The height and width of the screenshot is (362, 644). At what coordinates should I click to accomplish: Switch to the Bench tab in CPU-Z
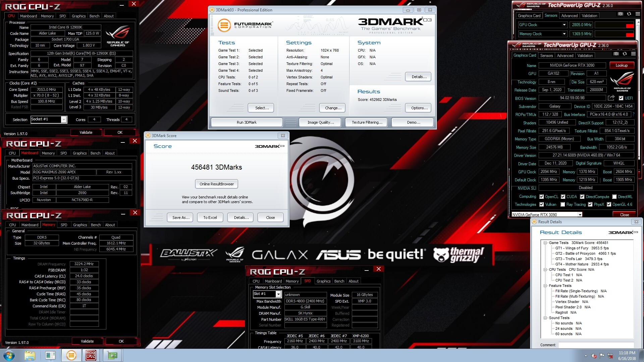(94, 16)
